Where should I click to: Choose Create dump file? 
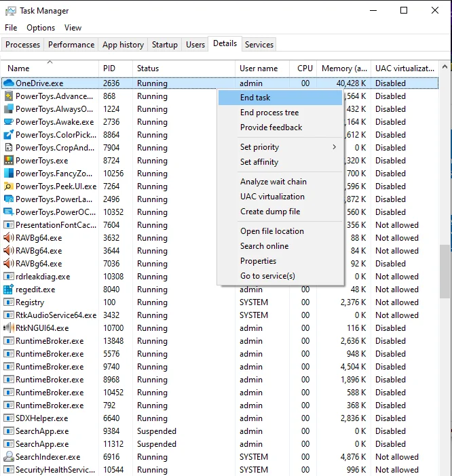[x=280, y=212]
